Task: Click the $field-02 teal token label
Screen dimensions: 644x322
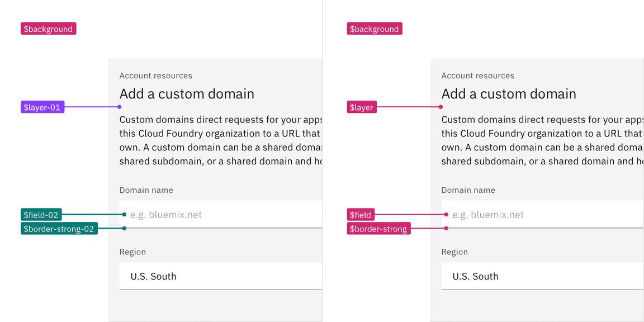Action: 41,215
